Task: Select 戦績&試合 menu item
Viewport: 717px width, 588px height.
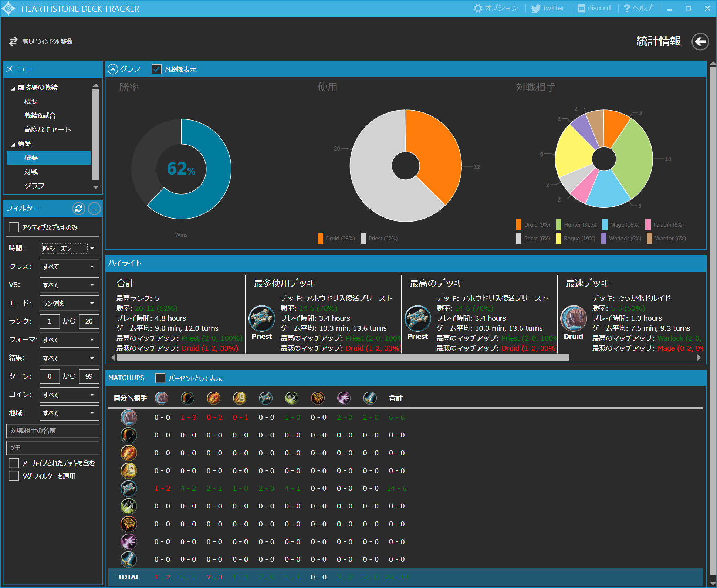Action: (40, 115)
